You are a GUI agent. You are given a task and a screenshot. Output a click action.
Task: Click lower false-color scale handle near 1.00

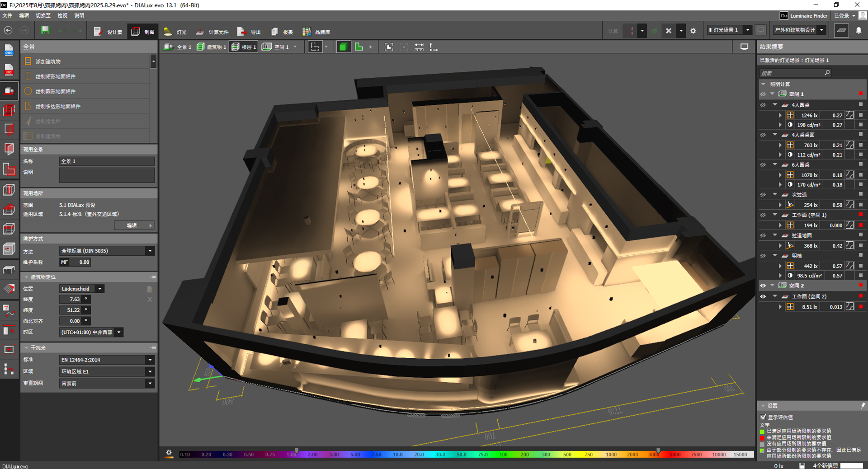click(x=297, y=450)
